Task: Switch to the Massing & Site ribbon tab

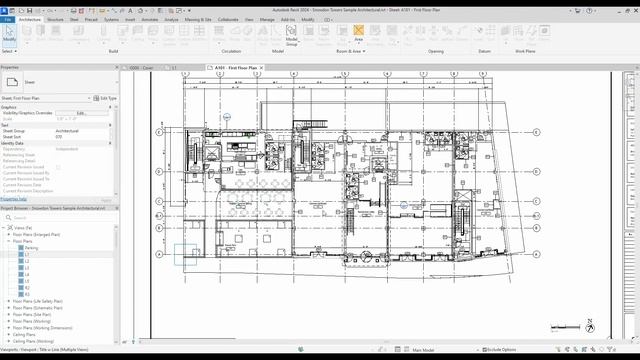Action: [x=198, y=20]
